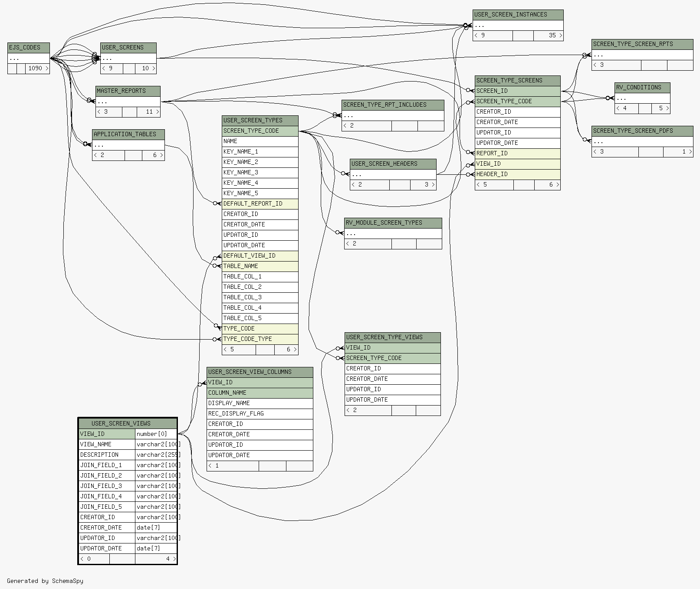Select date[7] type beside CREATOR_DATE in USER_SCREEN_VIEWS
The width and height of the screenshot is (700, 589).
click(x=156, y=528)
